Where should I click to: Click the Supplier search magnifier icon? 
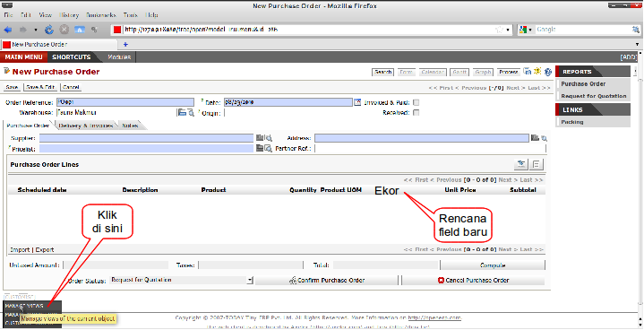pos(268,138)
